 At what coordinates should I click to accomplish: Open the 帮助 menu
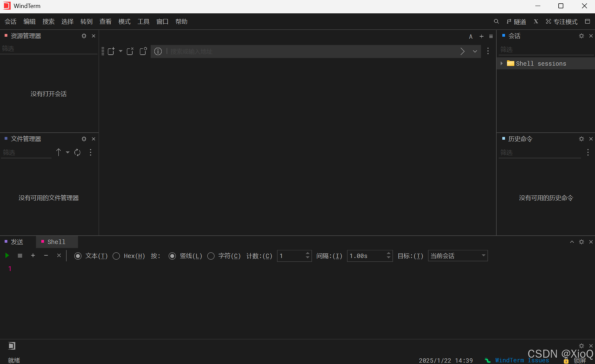181,22
